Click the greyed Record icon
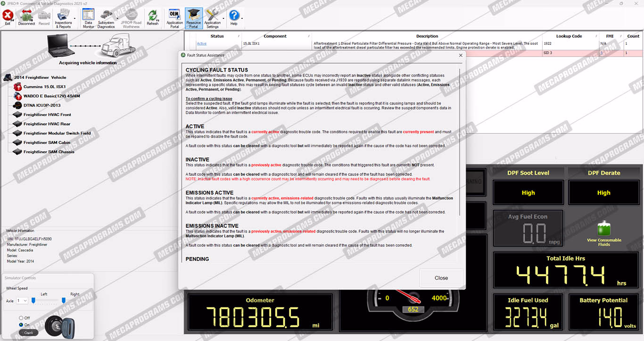Viewport: 644px width, 341px height. [44, 17]
